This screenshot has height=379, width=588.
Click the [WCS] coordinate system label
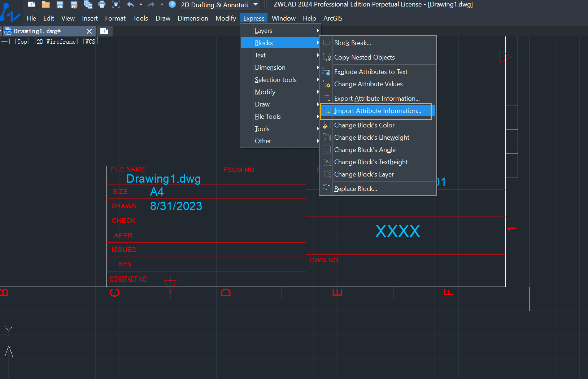[90, 42]
